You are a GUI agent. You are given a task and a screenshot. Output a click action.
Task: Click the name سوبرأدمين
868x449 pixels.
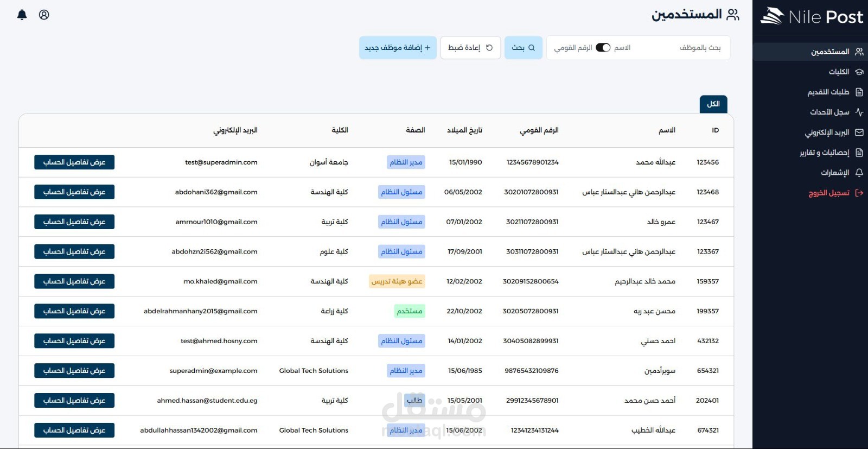coord(660,371)
